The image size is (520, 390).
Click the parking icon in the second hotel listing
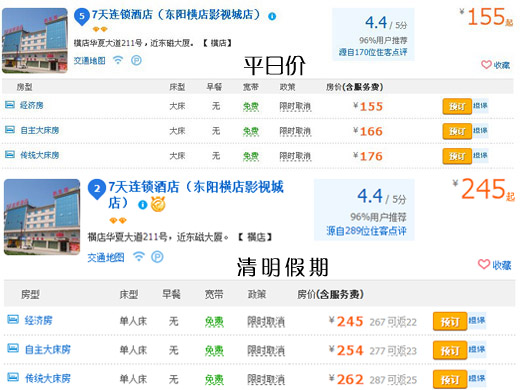(157, 257)
